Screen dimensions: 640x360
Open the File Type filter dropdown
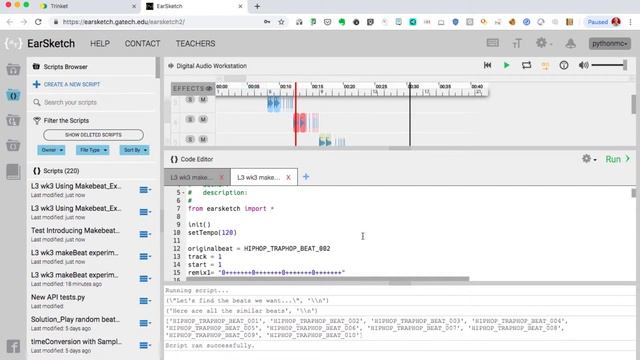point(92,150)
